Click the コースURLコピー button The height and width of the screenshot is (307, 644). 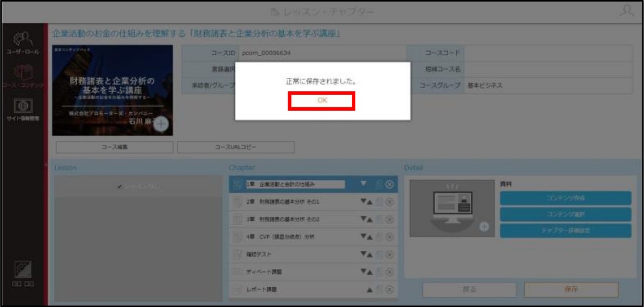pyautogui.click(x=235, y=147)
